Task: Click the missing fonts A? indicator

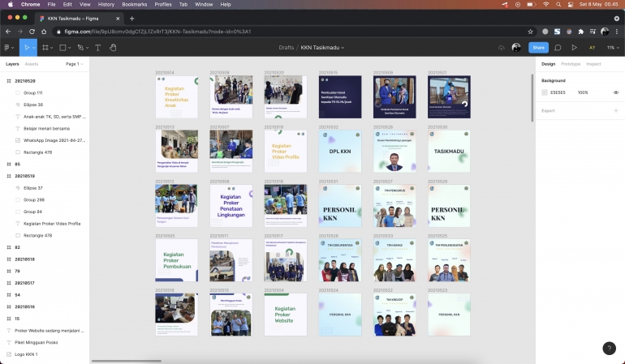Action: (x=592, y=47)
